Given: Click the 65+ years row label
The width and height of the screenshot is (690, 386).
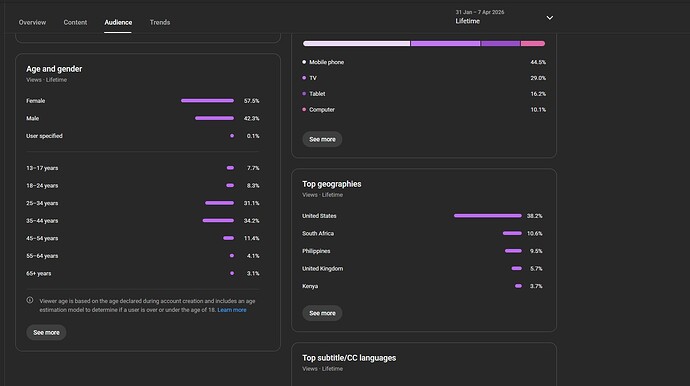Looking at the screenshot, I should 39,274.
